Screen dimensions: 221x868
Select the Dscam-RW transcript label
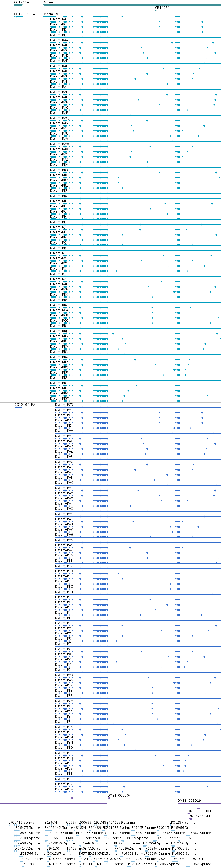[x=58, y=263]
